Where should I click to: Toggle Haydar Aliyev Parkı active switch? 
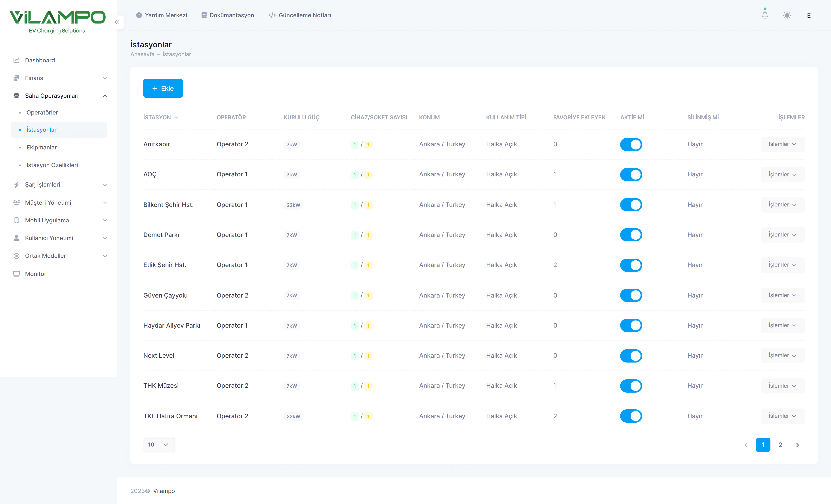pyautogui.click(x=631, y=326)
